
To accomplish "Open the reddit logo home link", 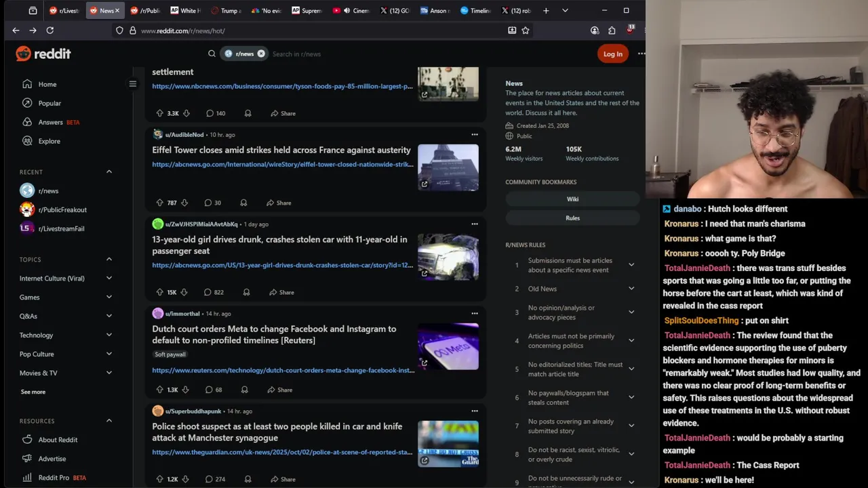I will click(43, 54).
